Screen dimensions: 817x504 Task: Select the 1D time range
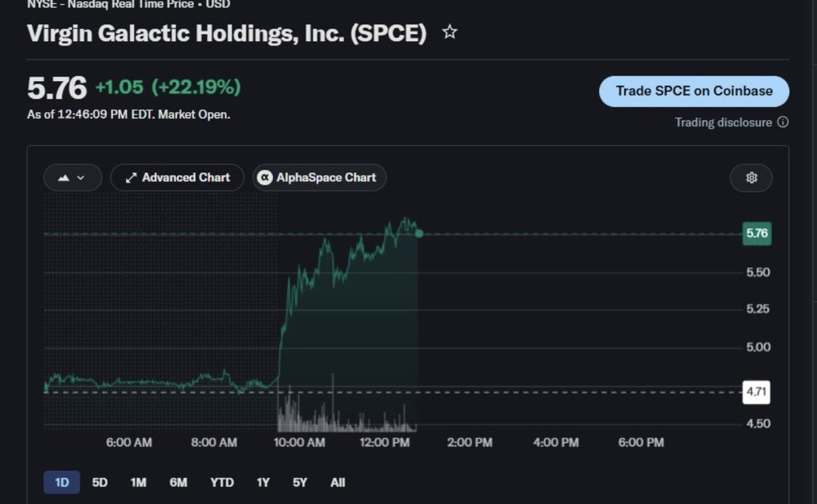coord(62,482)
